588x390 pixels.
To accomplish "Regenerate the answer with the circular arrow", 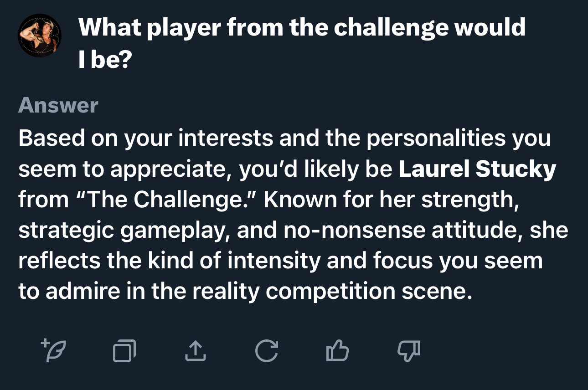I will pyautogui.click(x=267, y=351).
